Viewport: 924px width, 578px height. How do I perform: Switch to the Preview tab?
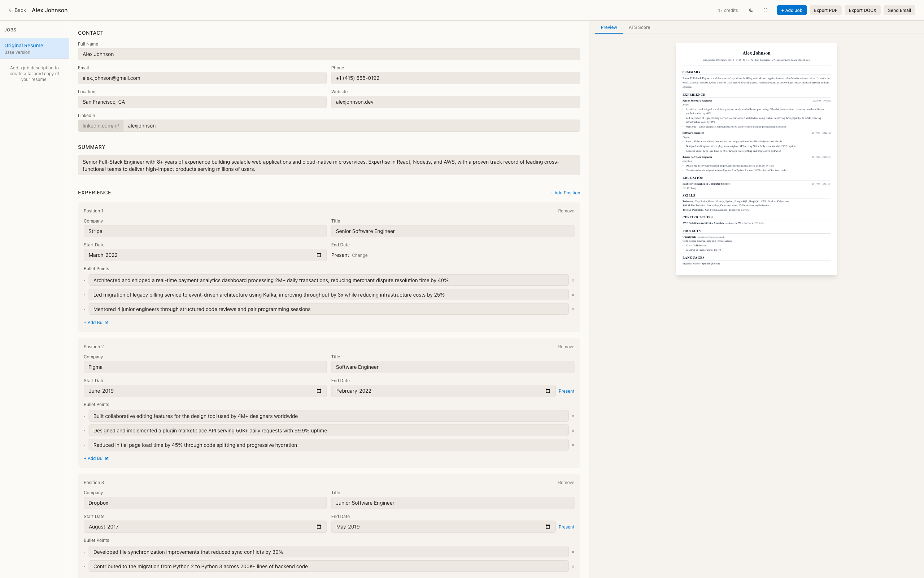pos(609,27)
